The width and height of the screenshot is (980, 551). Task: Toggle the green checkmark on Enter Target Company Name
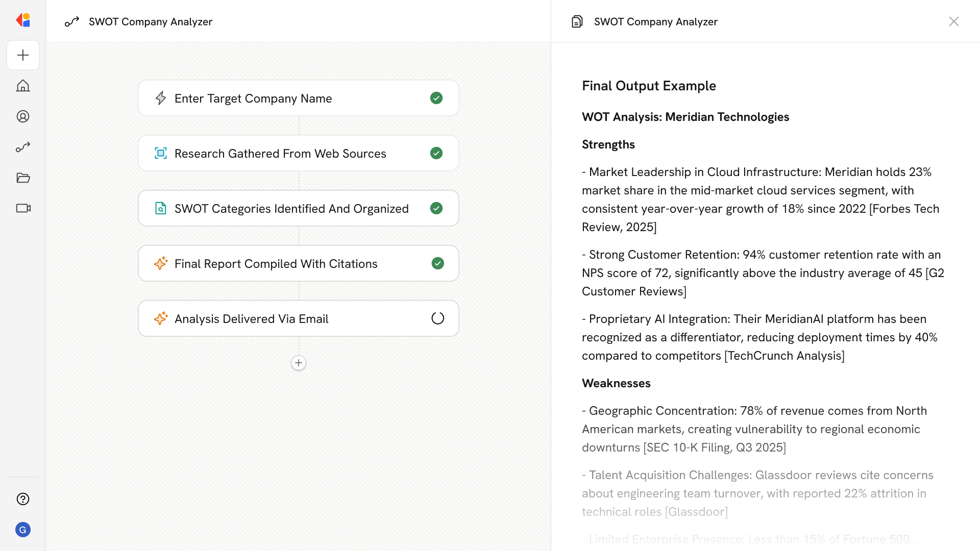click(436, 98)
